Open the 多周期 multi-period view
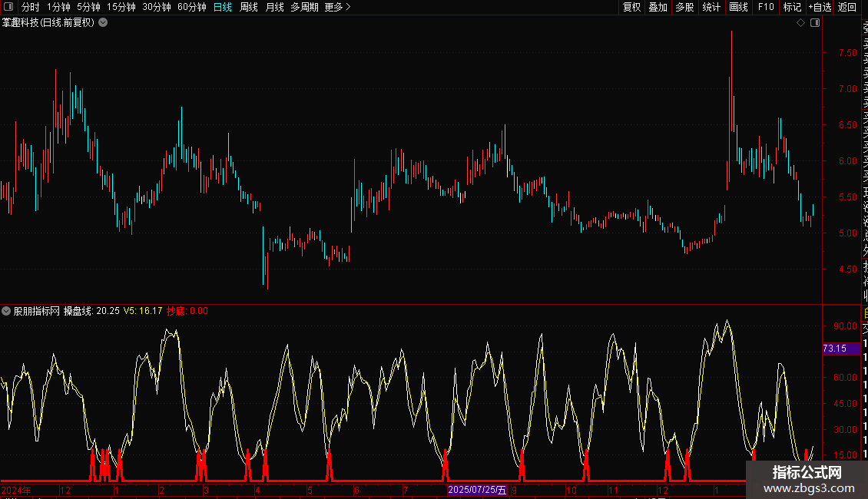 click(x=304, y=7)
